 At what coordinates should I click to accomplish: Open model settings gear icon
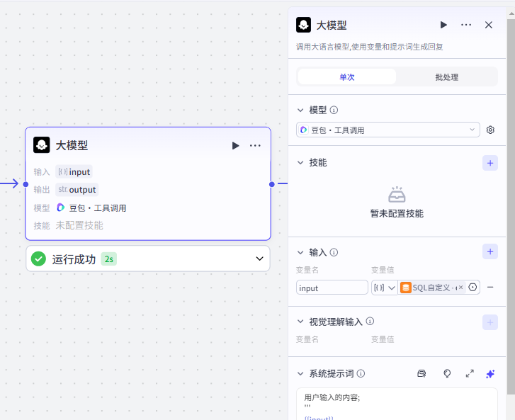click(x=490, y=130)
